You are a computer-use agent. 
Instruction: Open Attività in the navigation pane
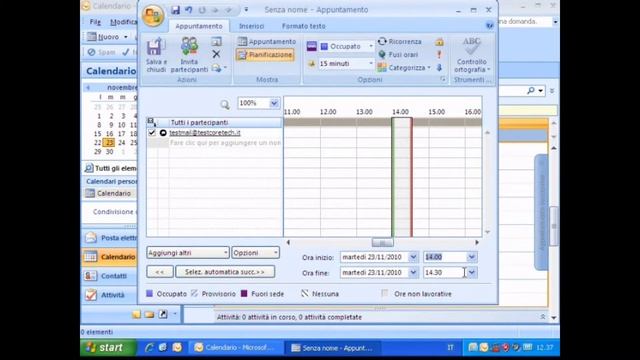coord(109,295)
